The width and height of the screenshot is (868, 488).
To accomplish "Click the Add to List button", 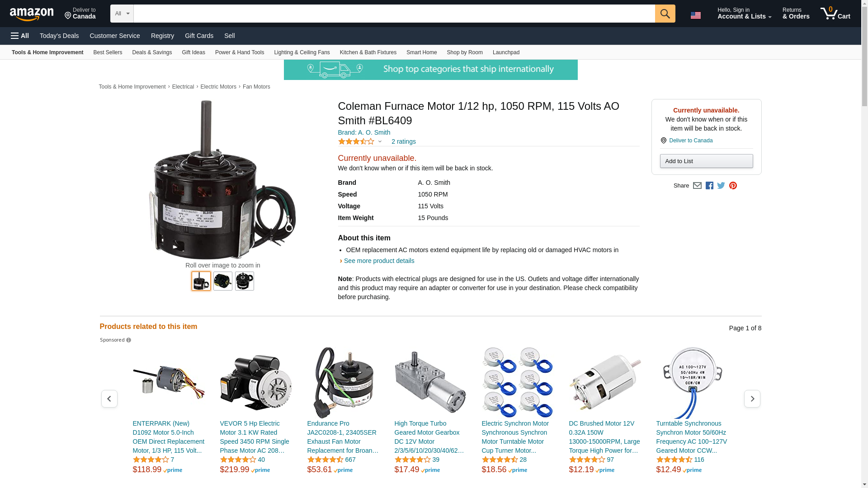I will click(706, 161).
